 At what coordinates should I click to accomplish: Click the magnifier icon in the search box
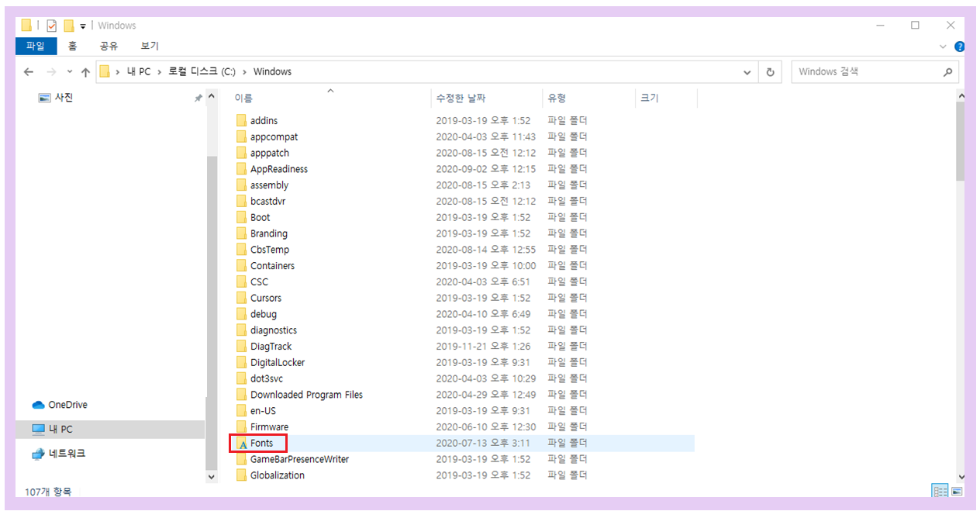(x=947, y=72)
